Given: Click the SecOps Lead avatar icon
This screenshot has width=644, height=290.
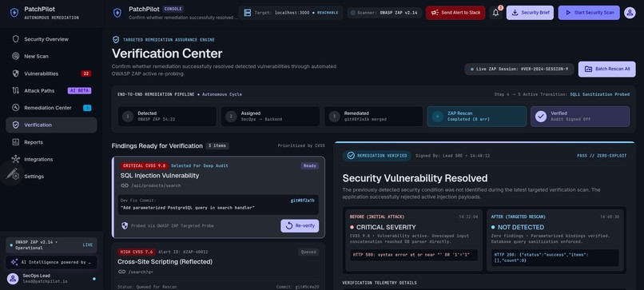Looking at the screenshot, I should [13, 279].
